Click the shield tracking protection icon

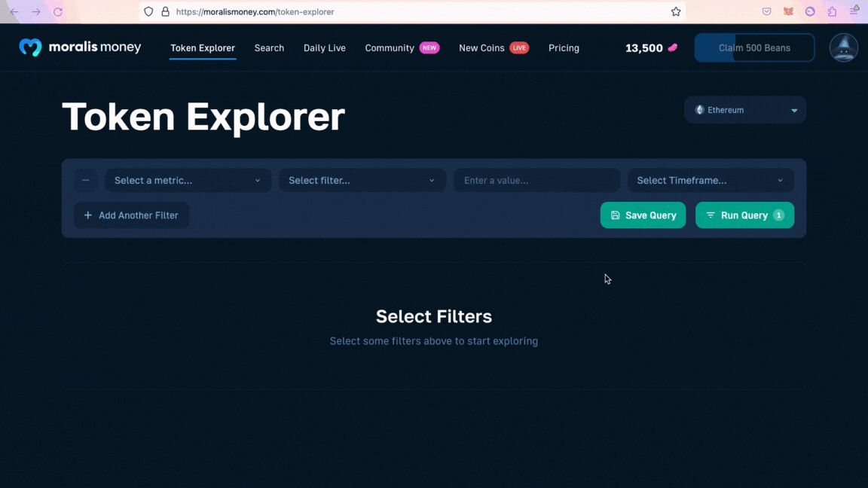(x=148, y=11)
